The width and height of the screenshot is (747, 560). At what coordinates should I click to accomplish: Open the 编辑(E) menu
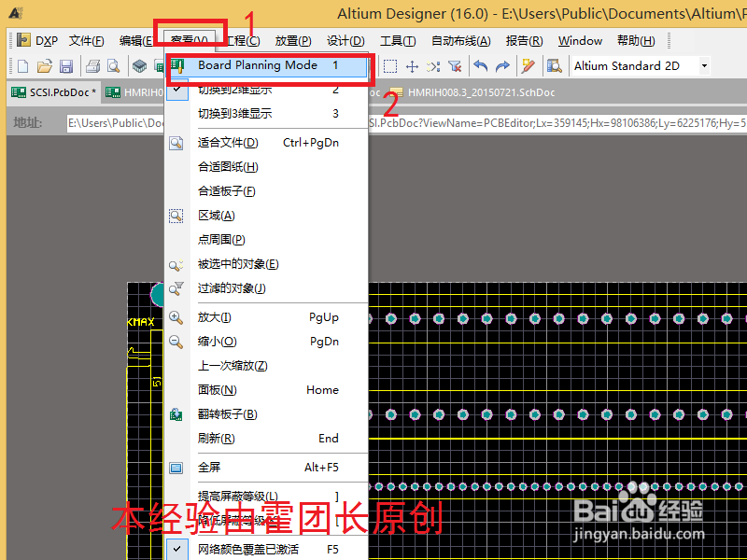click(136, 40)
